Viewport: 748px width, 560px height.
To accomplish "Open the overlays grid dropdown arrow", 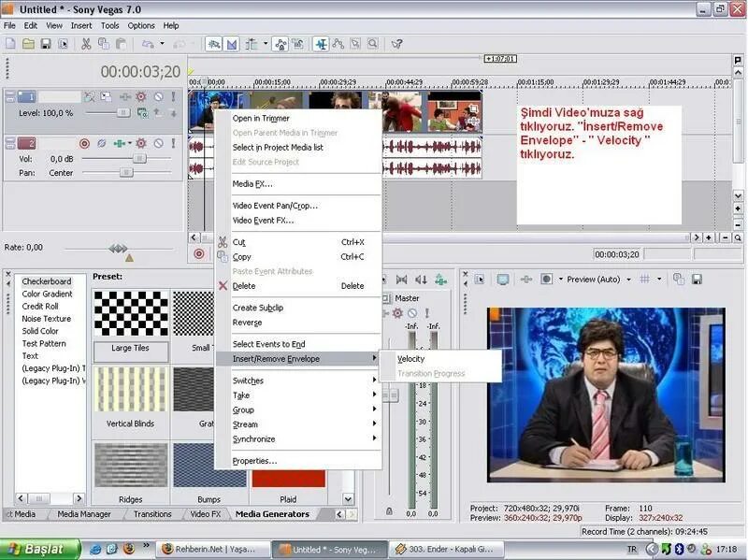I will point(659,279).
